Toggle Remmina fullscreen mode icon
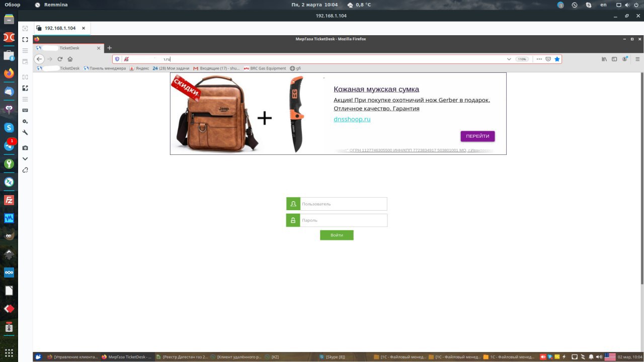Viewport: 644px width, 362px height. click(25, 39)
